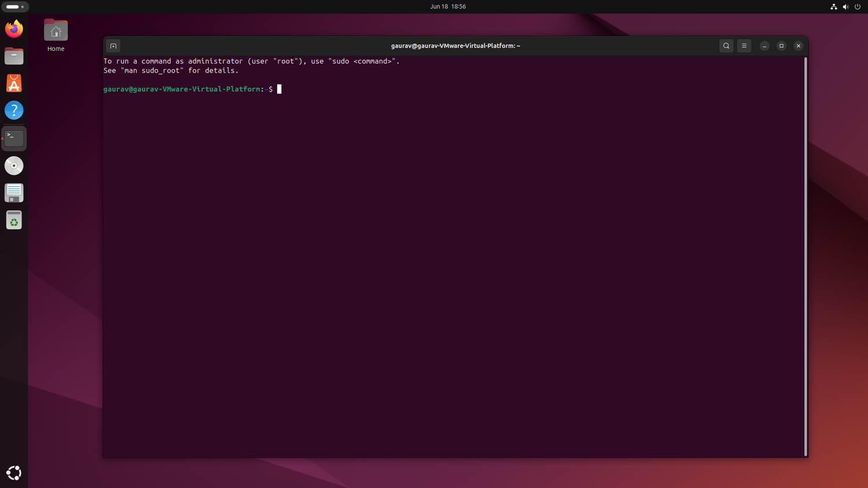868x488 pixels.
Task: Open a new terminal tab
Action: point(113,46)
